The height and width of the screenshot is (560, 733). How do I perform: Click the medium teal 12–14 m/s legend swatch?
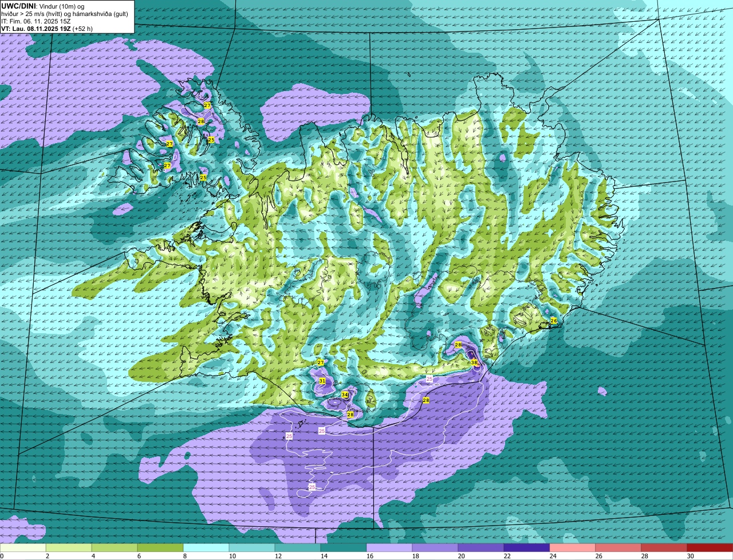point(298,548)
